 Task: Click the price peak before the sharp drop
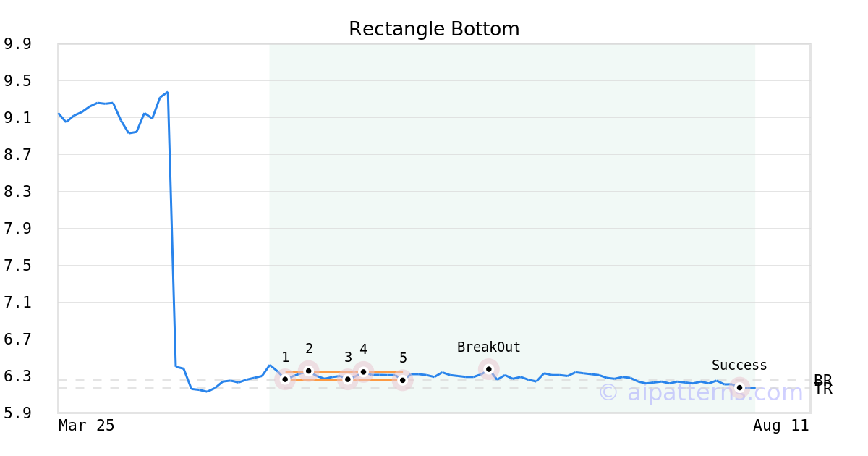coord(167,93)
